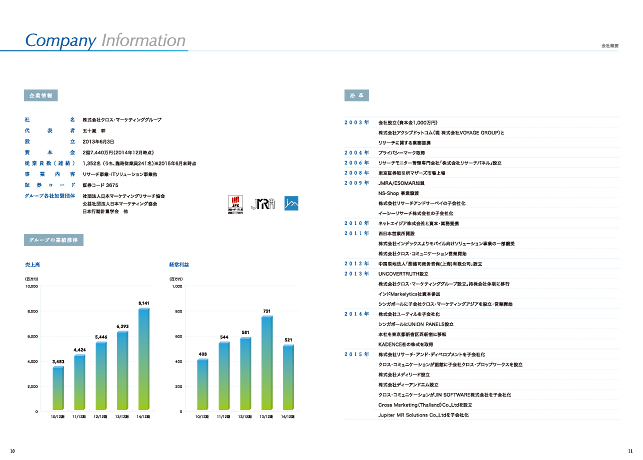Viewport: 643px width, 460px height.
Task: Click the sales bar labeled 5,446
Action: [x=101, y=376]
